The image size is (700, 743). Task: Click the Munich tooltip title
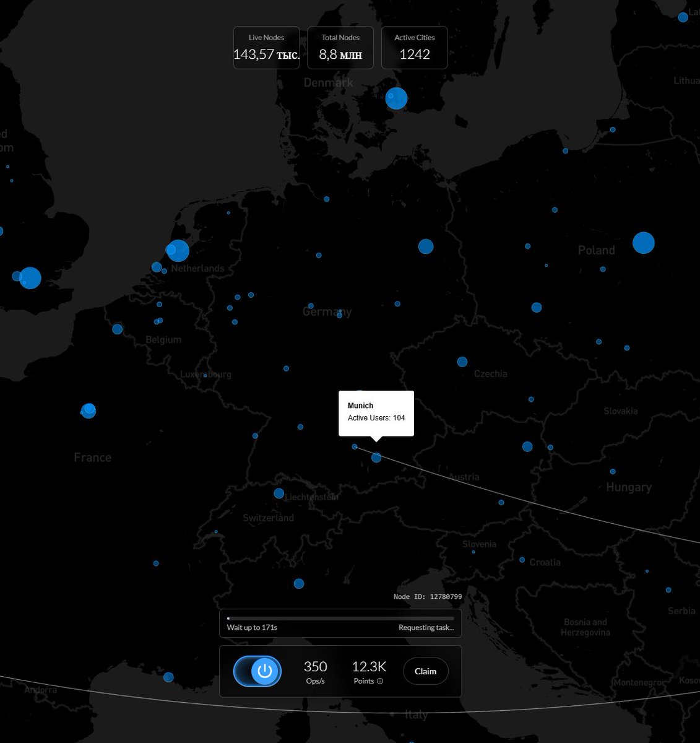tap(360, 406)
